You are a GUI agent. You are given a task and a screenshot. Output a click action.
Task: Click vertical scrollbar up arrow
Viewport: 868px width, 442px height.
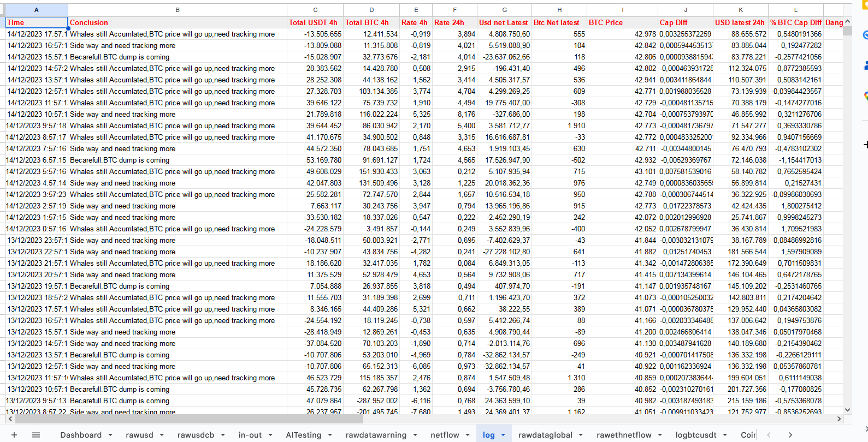pyautogui.click(x=847, y=22)
